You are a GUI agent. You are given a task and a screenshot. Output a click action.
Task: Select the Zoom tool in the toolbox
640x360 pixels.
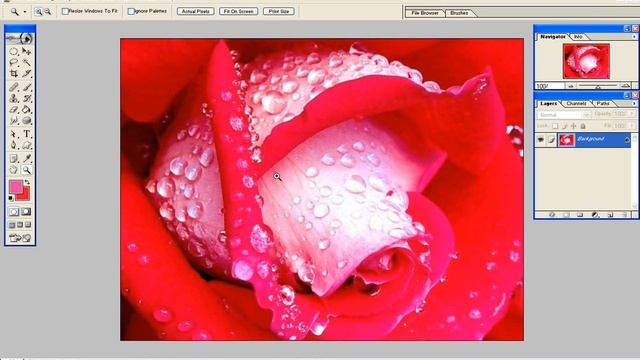(x=27, y=170)
